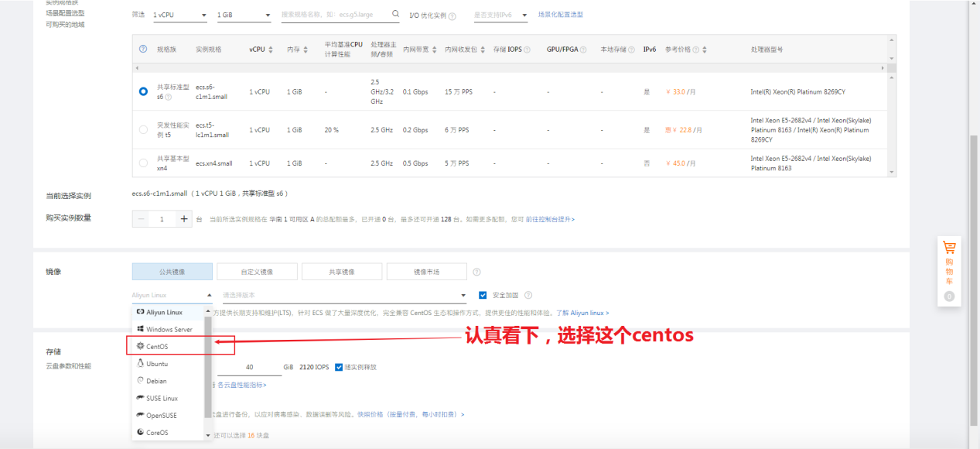Select the 共享标准型 s6 instance radio
Screen dimensions: 980x449
[x=143, y=91]
